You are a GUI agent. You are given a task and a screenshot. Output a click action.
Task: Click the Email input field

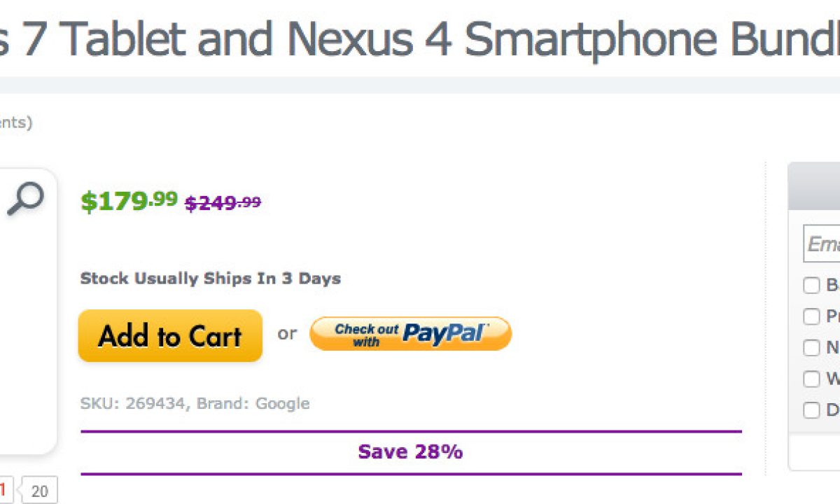point(823,244)
